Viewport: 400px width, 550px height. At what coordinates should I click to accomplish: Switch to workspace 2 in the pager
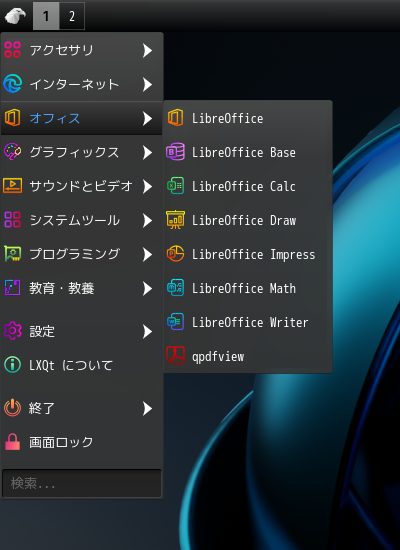click(x=72, y=16)
